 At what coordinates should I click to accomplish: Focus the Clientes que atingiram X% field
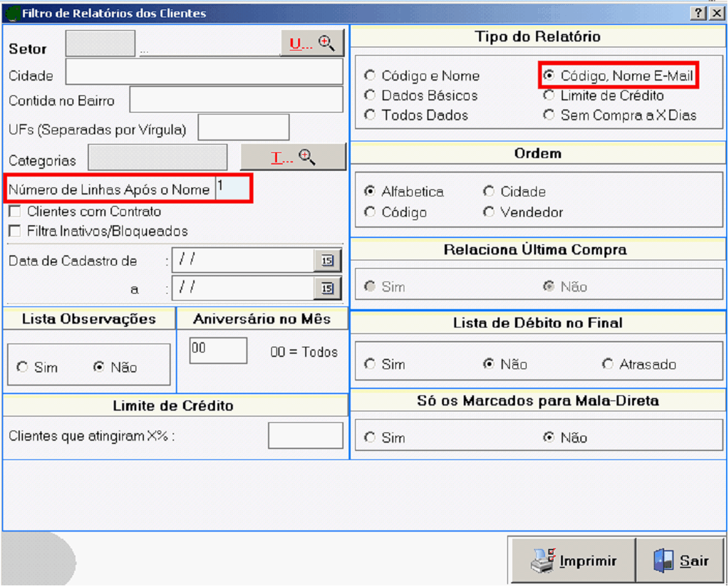click(305, 436)
